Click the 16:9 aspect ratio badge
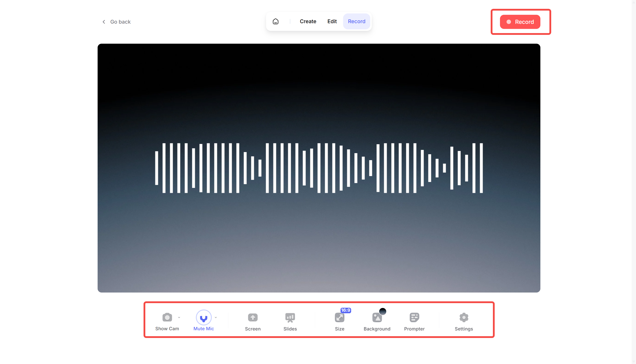This screenshot has height=364, width=636. point(345,310)
